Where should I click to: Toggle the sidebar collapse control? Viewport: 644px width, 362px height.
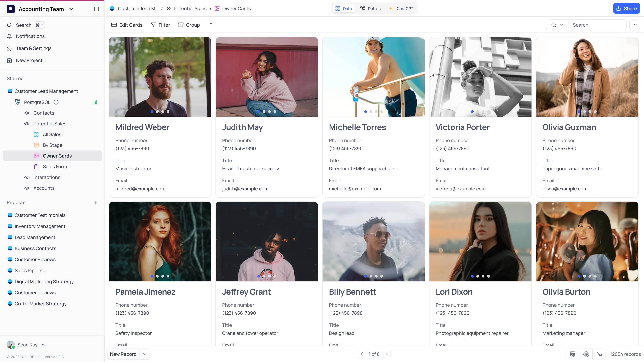pyautogui.click(x=96, y=9)
